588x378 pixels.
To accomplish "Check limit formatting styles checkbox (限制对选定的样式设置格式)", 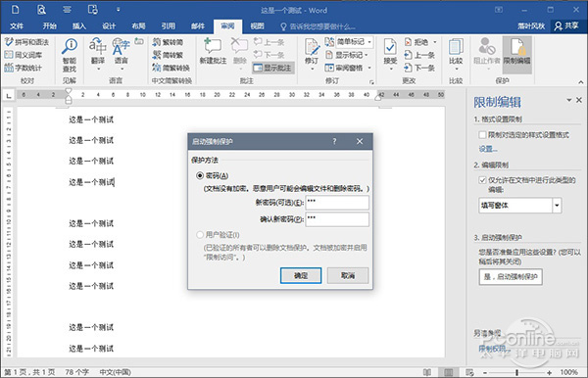I will [x=482, y=135].
